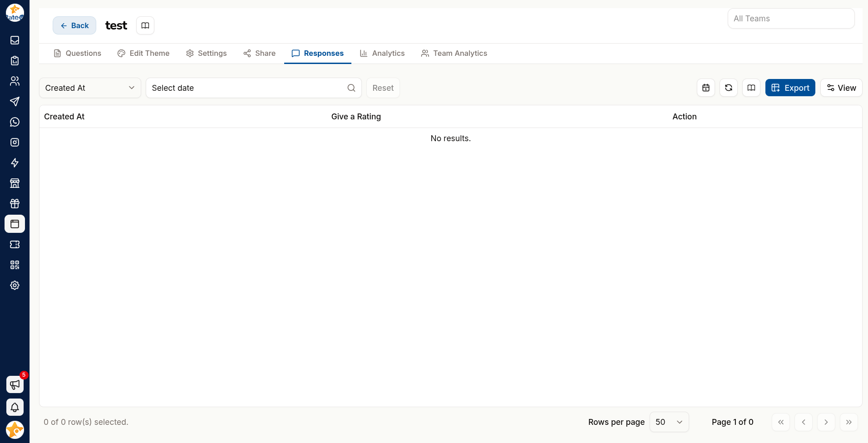The height and width of the screenshot is (443, 868).
Task: Open the storefront sidebar icon
Action: point(15,183)
